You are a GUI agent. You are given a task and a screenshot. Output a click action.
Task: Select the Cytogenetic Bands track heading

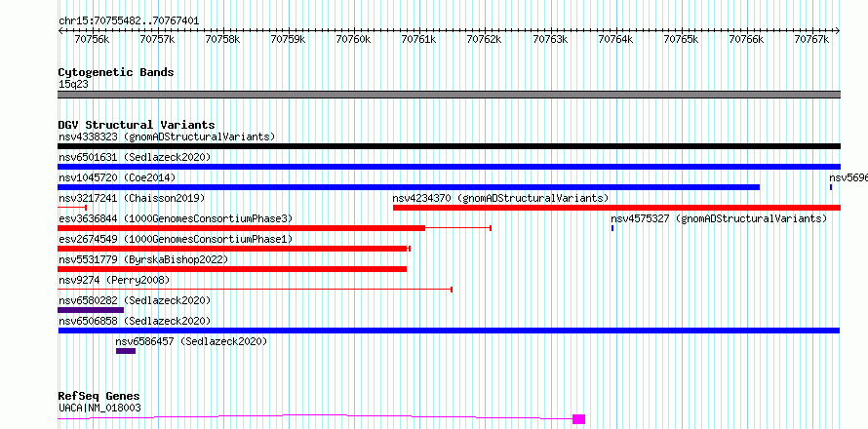116,72
